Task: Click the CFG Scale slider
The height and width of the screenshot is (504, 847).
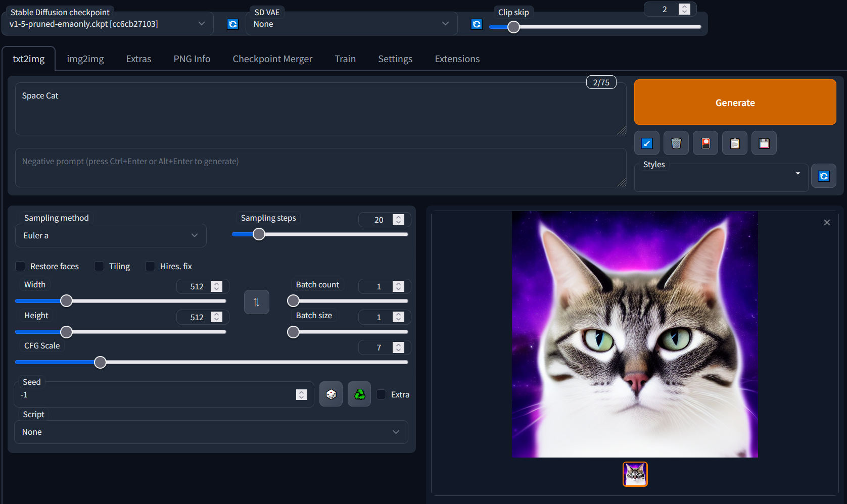Action: point(100,362)
